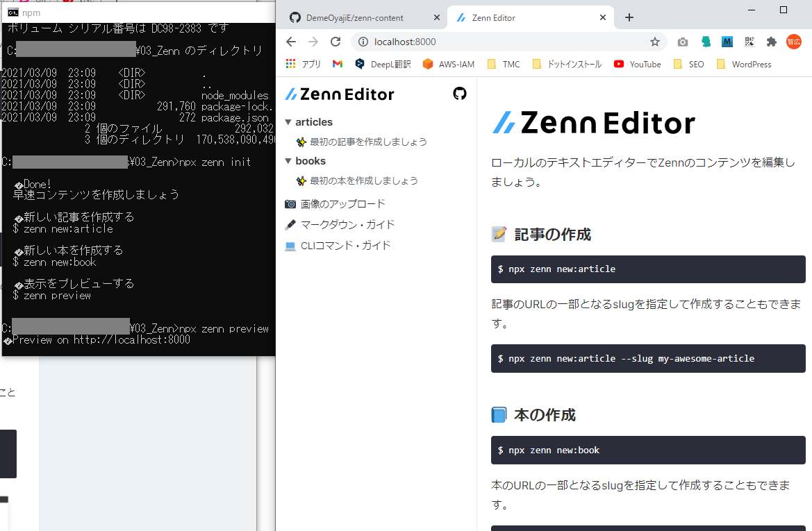Screen dimensions: 812x531
Task: Click the npx zenn new:article code block
Action: 648,269
